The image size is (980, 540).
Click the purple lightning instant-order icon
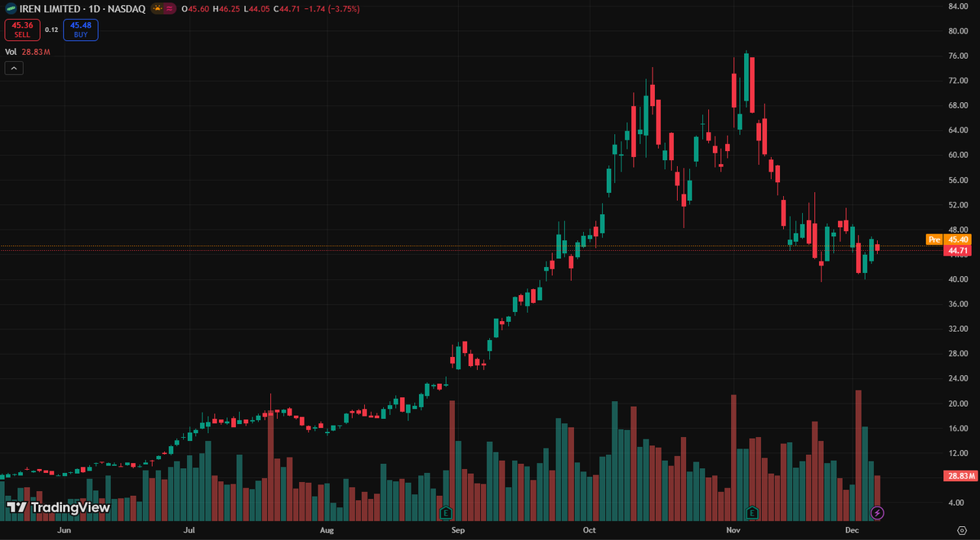tap(876, 512)
